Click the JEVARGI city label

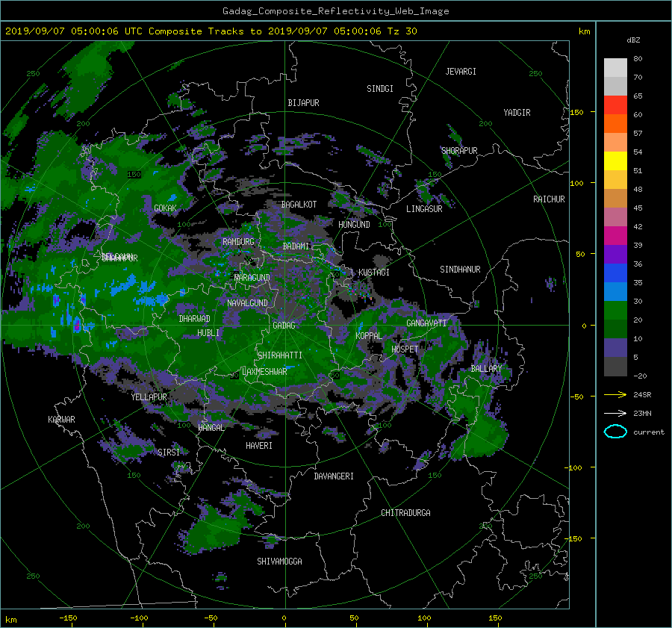coord(461,72)
